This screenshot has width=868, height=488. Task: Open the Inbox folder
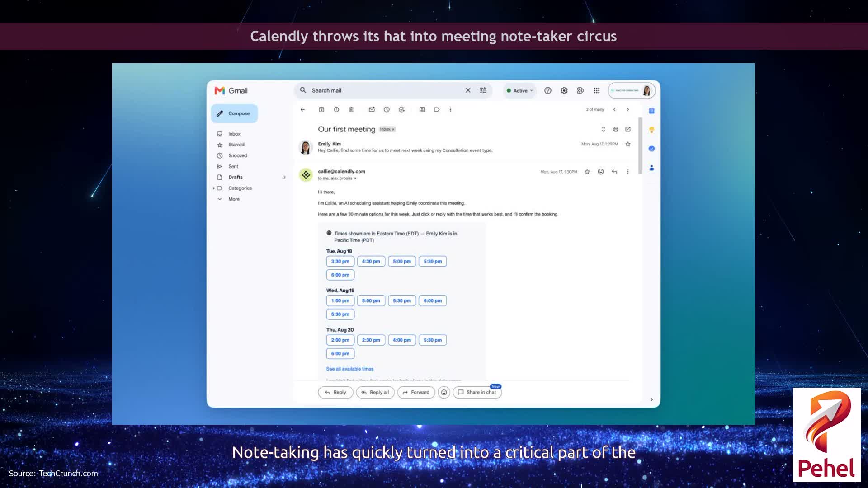(234, 134)
